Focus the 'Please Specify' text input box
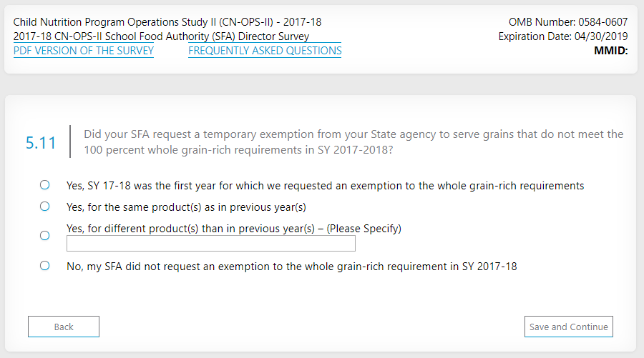644x358 pixels. click(x=210, y=244)
